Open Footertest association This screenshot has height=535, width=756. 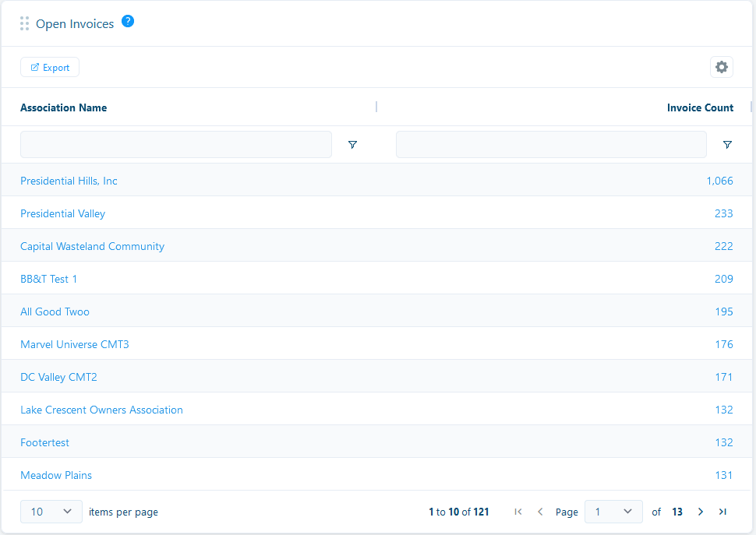click(44, 442)
